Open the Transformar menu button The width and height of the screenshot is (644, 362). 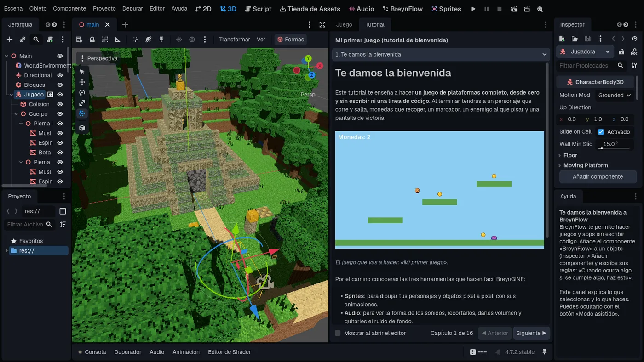(x=235, y=40)
